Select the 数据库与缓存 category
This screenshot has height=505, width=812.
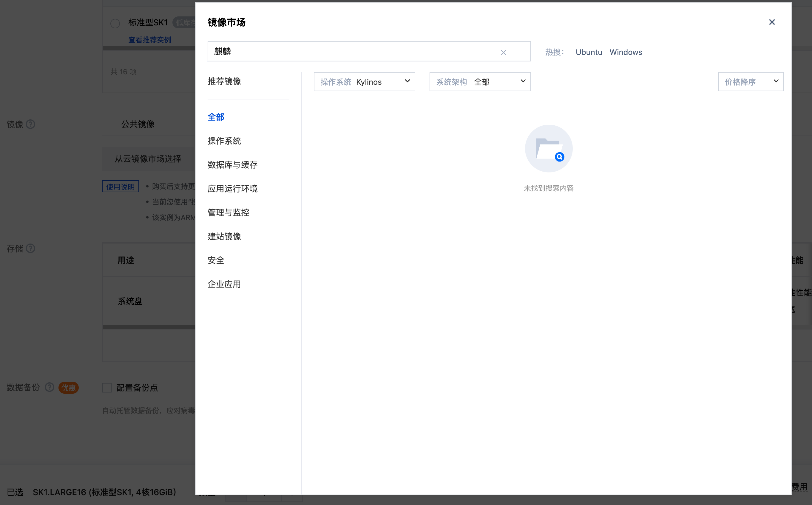pyautogui.click(x=233, y=165)
